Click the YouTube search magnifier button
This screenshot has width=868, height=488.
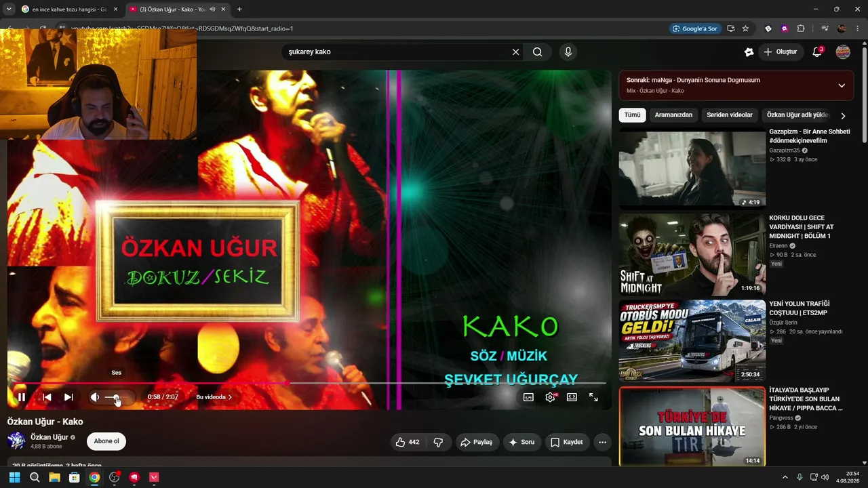point(538,52)
